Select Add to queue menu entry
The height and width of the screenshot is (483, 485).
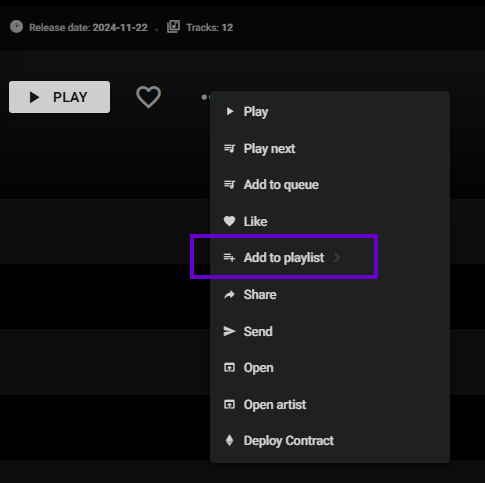(330, 185)
